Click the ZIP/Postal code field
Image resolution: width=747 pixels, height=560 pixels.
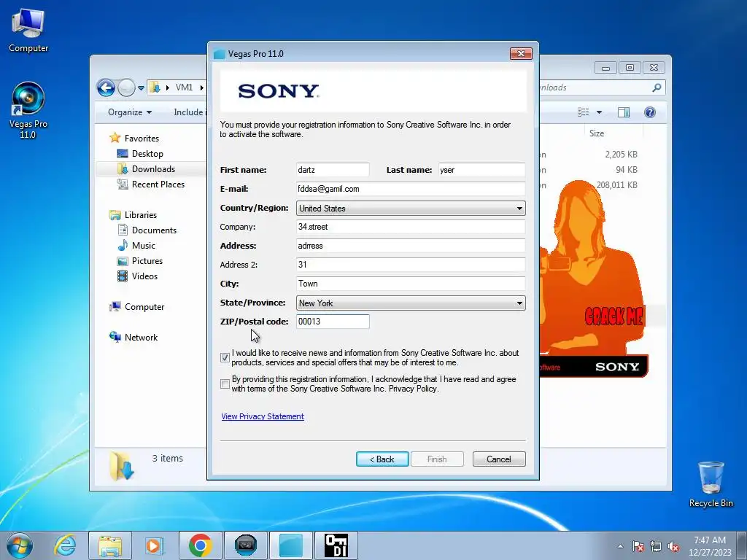coord(333,322)
